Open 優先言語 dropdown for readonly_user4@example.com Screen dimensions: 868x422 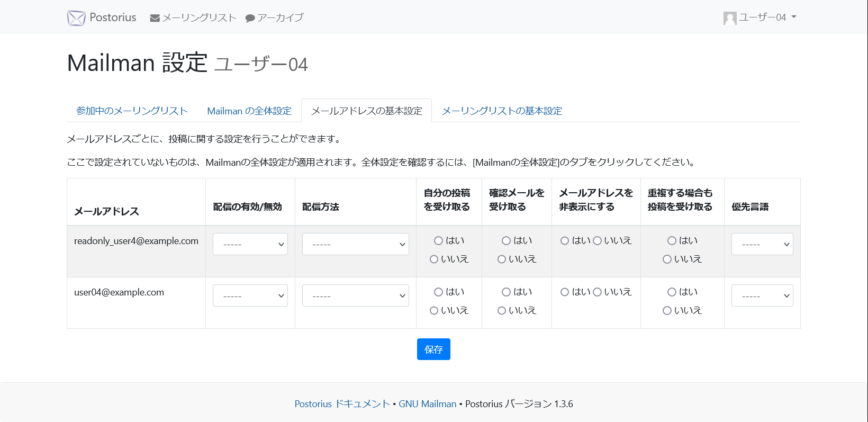point(762,244)
